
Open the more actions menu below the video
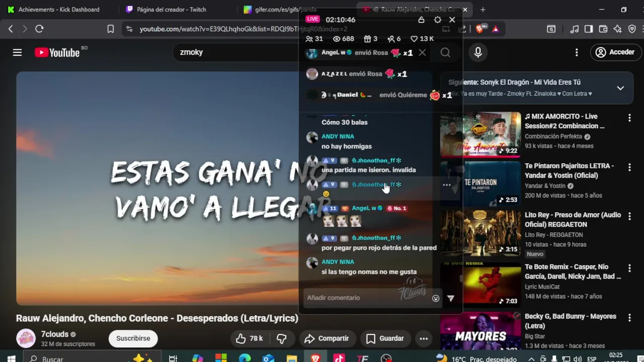[x=424, y=338]
